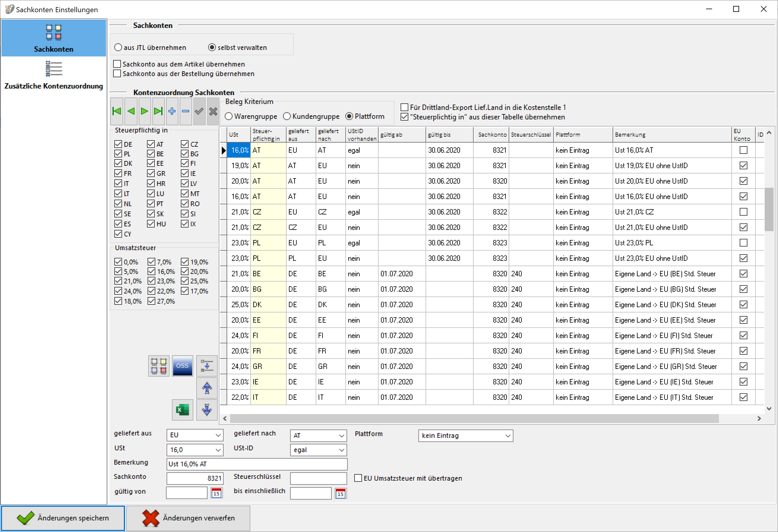
Task: Uncheck the DE country checkbox
Action: click(x=118, y=144)
